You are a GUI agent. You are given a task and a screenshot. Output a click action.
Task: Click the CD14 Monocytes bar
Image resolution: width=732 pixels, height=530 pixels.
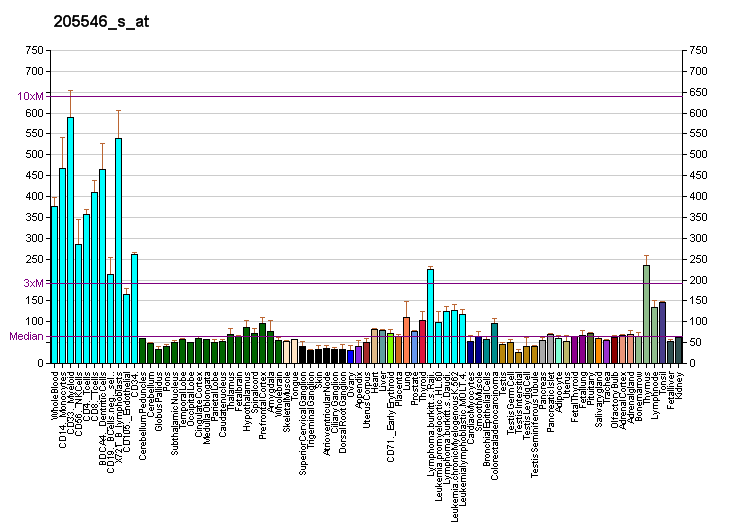click(x=63, y=266)
